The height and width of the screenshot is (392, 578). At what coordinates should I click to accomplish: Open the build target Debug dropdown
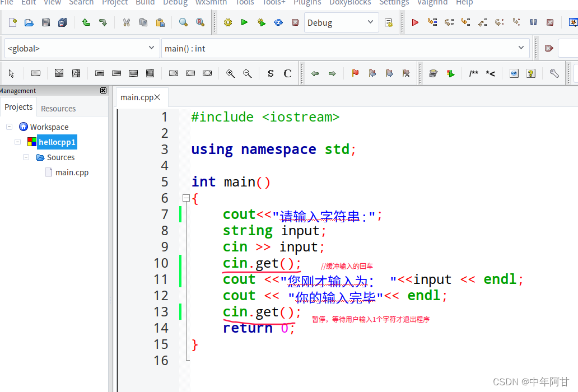[341, 22]
